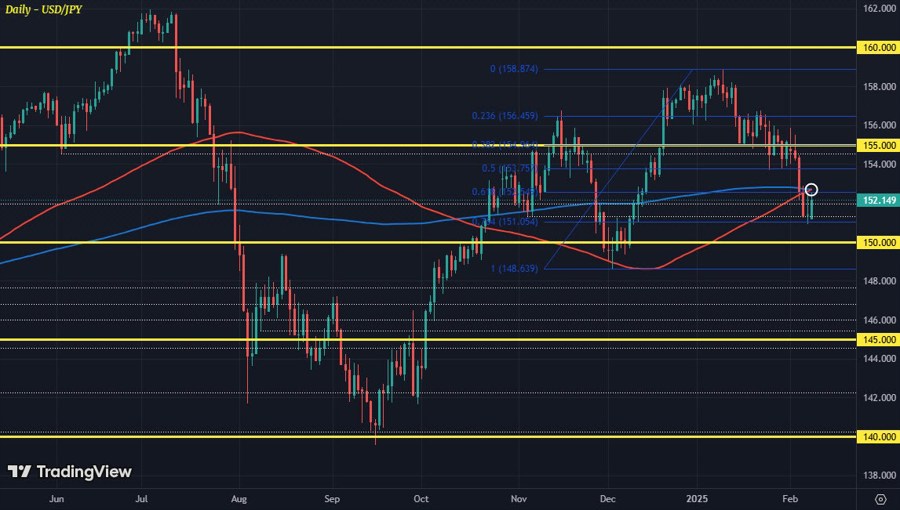Select Fibonacci level 0.5 (153.757) label
This screenshot has height=510, width=900.
[510, 168]
